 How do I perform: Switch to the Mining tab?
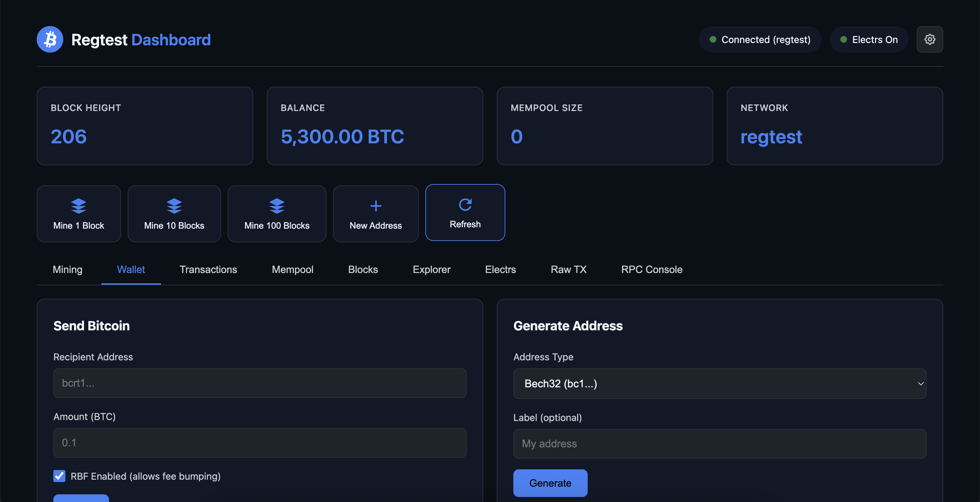coord(67,270)
